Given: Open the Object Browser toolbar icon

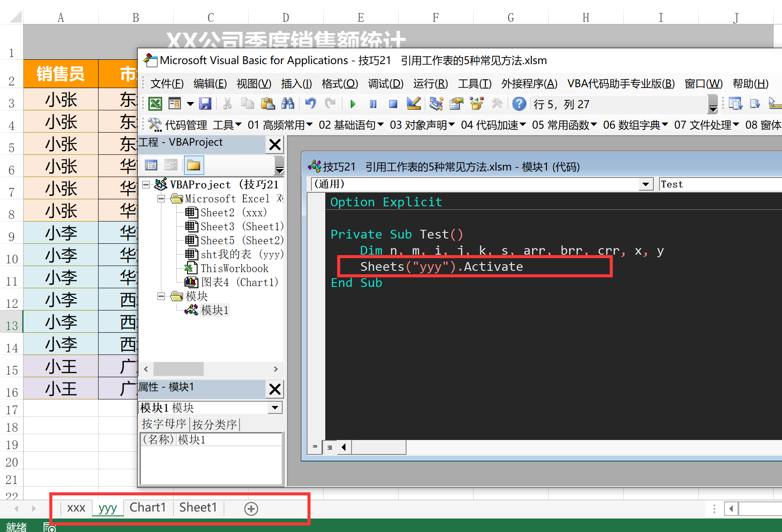Looking at the screenshot, I should [477, 104].
